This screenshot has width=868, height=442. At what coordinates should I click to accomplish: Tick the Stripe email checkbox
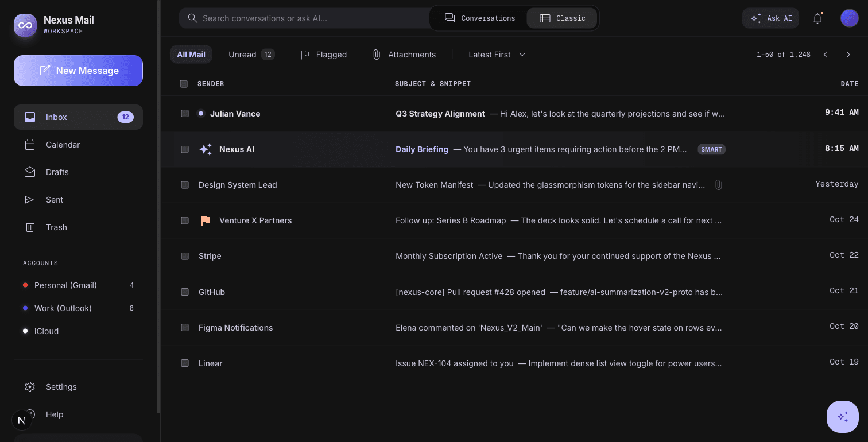pos(185,256)
